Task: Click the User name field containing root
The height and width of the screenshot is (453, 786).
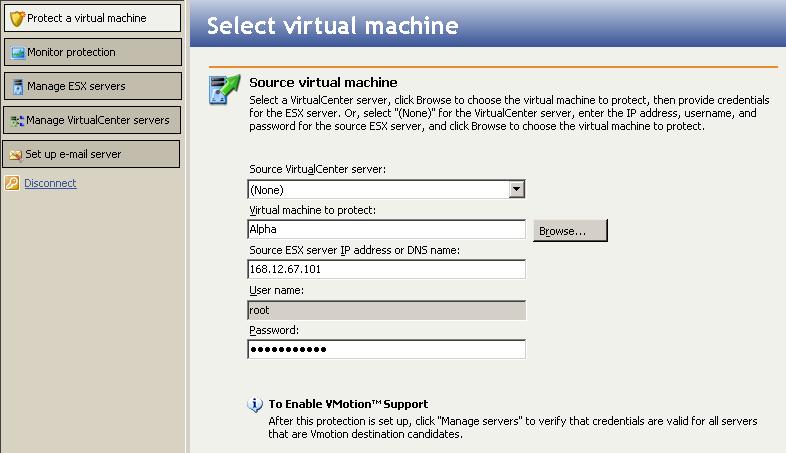Action: click(386, 310)
